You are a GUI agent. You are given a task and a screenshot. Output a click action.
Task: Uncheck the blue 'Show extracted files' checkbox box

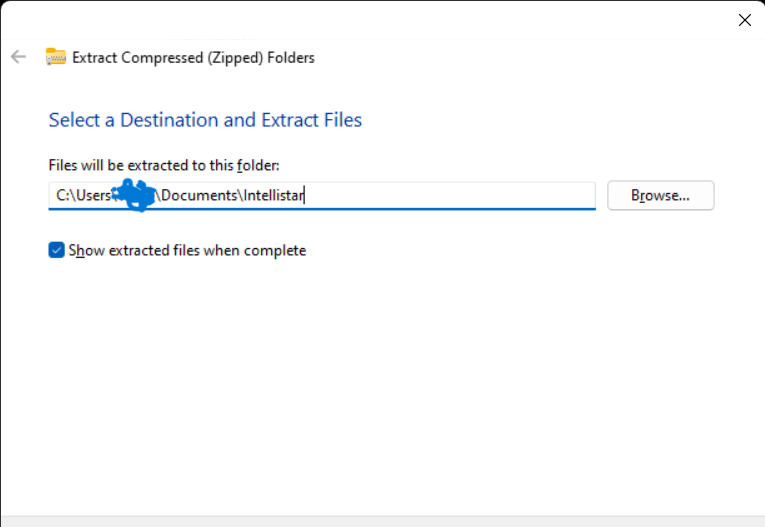pos(57,250)
